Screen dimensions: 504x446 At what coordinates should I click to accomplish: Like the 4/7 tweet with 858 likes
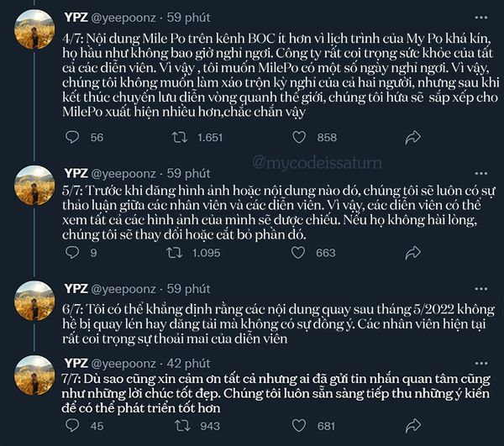point(299,137)
